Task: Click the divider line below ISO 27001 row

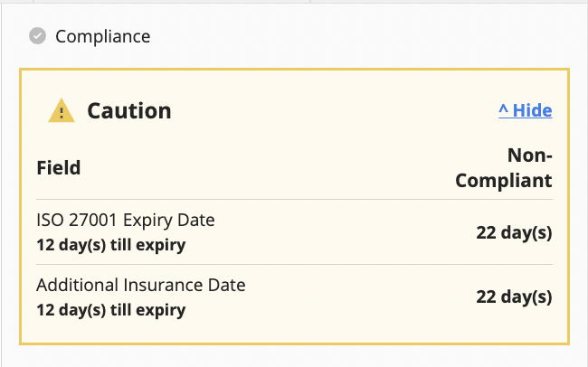Action: (x=294, y=264)
